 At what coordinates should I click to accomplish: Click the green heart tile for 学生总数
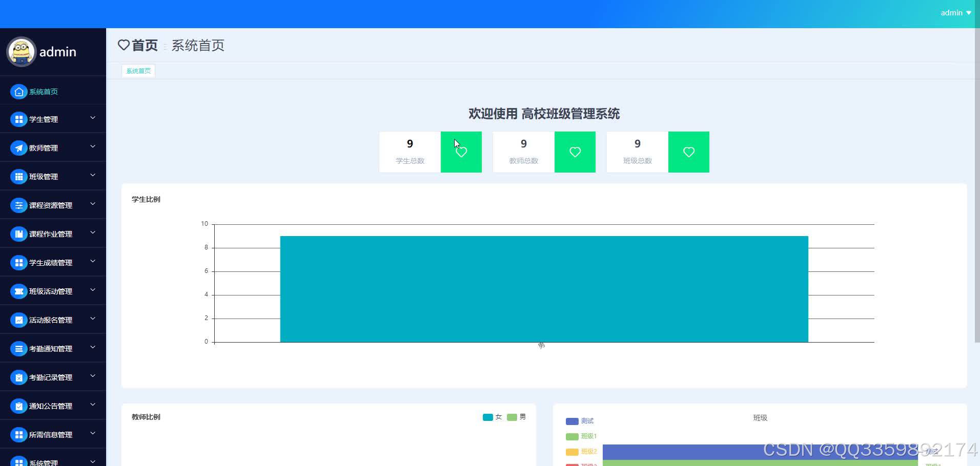pos(461,152)
